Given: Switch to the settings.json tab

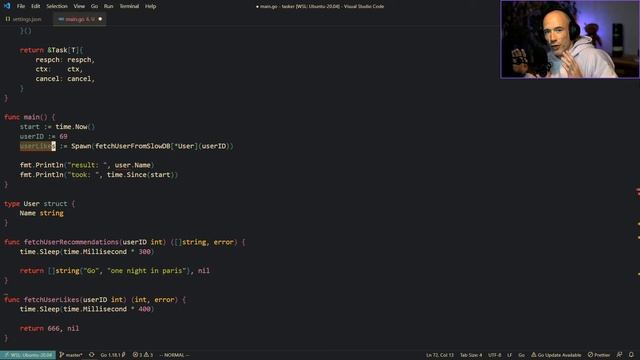Looking at the screenshot, I should (x=27, y=19).
